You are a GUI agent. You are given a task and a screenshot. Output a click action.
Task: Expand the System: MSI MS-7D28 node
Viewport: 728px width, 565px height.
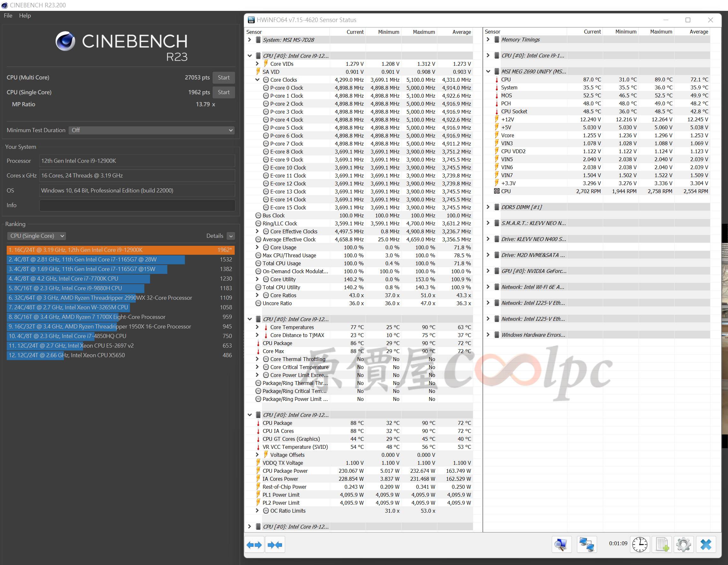pyautogui.click(x=249, y=40)
